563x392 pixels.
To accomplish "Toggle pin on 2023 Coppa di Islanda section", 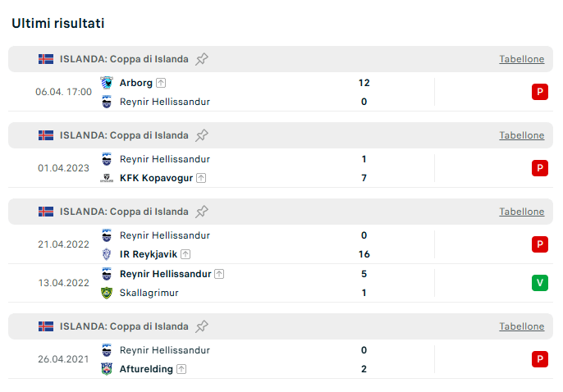I will point(202,135).
